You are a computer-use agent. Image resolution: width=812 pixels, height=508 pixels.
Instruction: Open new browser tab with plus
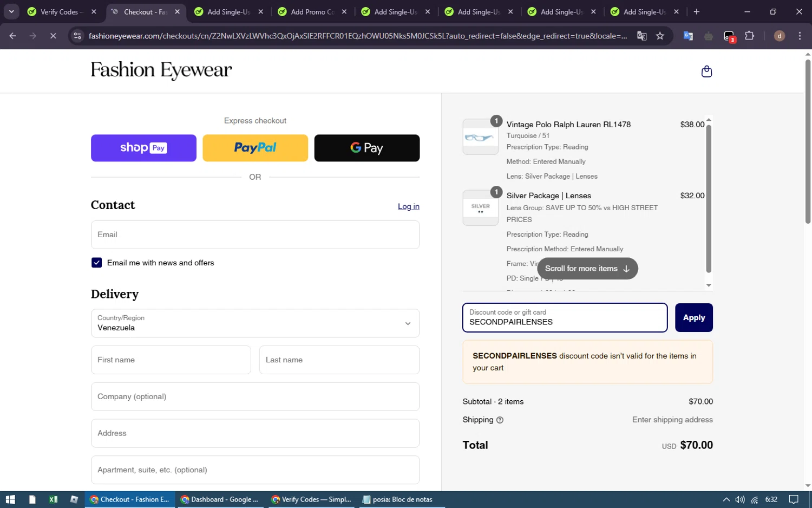[x=696, y=11]
